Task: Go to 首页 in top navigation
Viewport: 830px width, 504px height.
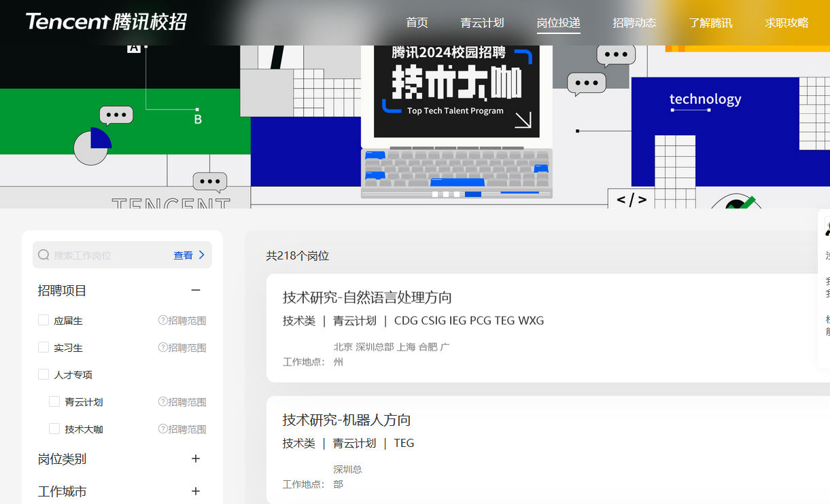Action: [x=417, y=22]
